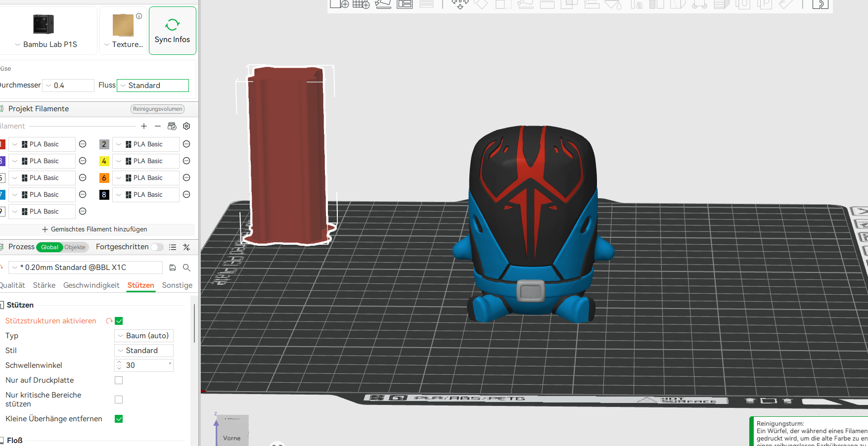Click the black filament 8 color swatch
868x446 pixels.
point(104,195)
